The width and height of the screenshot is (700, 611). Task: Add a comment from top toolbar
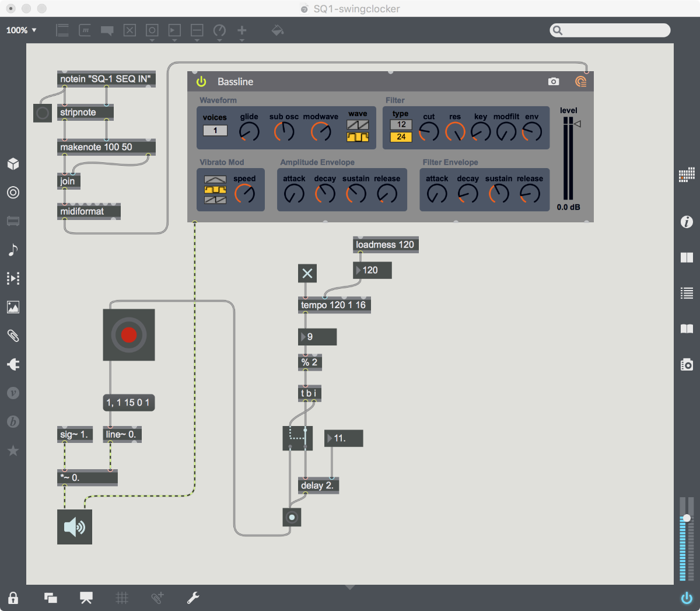(x=107, y=30)
